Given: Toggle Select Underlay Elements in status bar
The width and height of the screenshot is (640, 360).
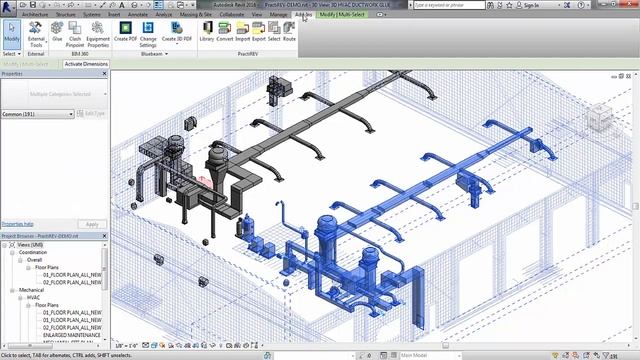Looking at the screenshot, I should click(566, 356).
